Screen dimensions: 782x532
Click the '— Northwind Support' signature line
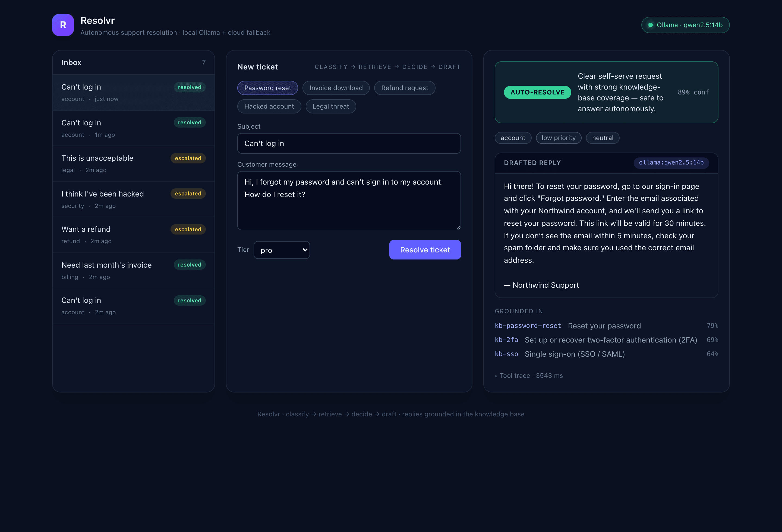click(541, 285)
